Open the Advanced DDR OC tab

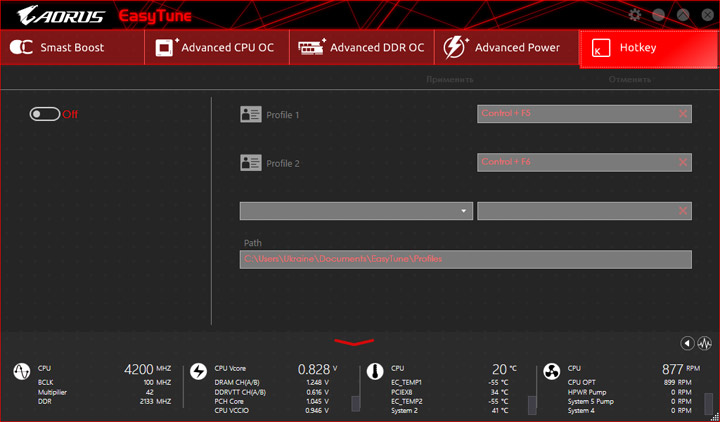coord(362,47)
